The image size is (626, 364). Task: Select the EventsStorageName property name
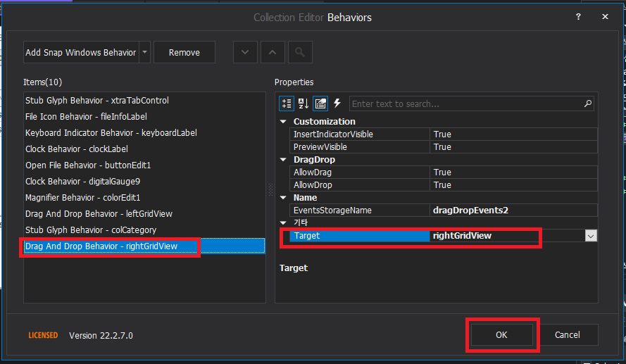(x=359, y=211)
